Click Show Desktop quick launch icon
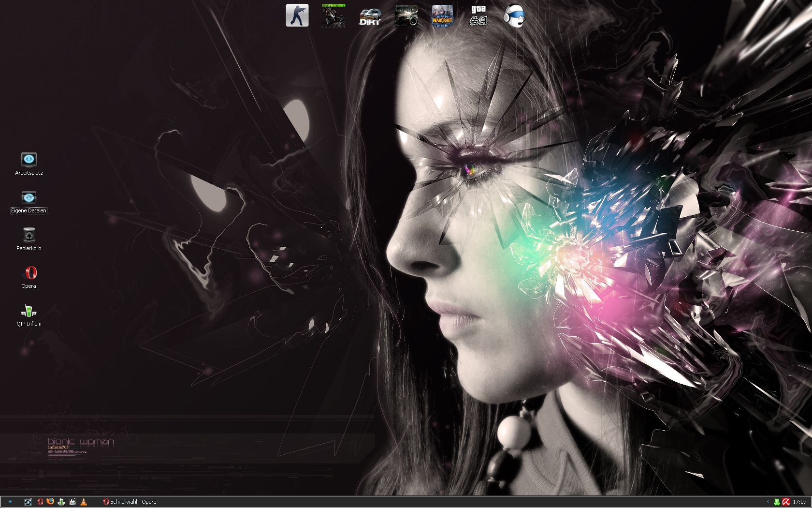 click(x=29, y=502)
